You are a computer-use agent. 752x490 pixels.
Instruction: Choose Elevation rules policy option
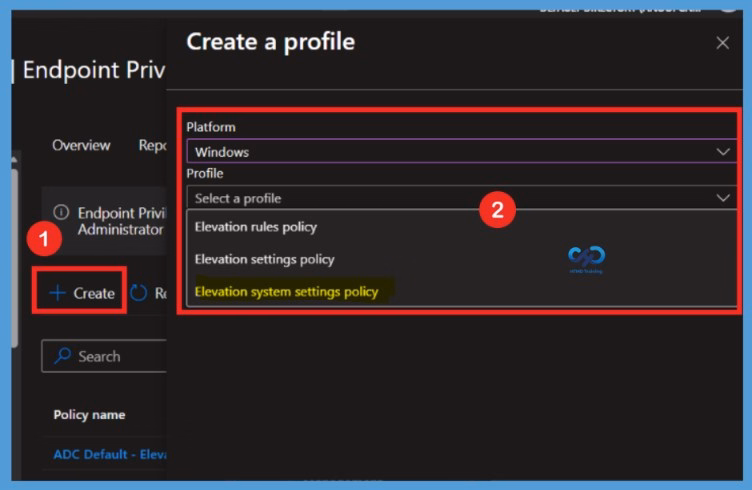click(256, 227)
